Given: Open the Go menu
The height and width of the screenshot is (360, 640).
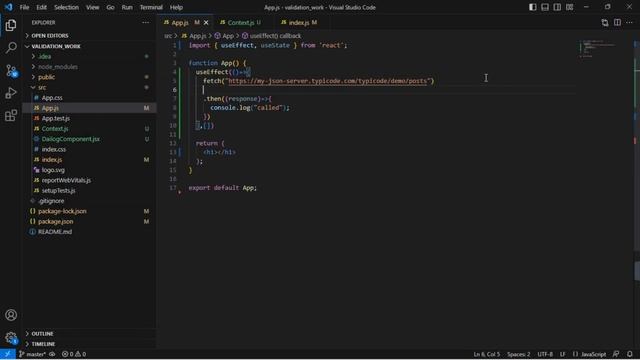Looking at the screenshot, I should (110, 7).
